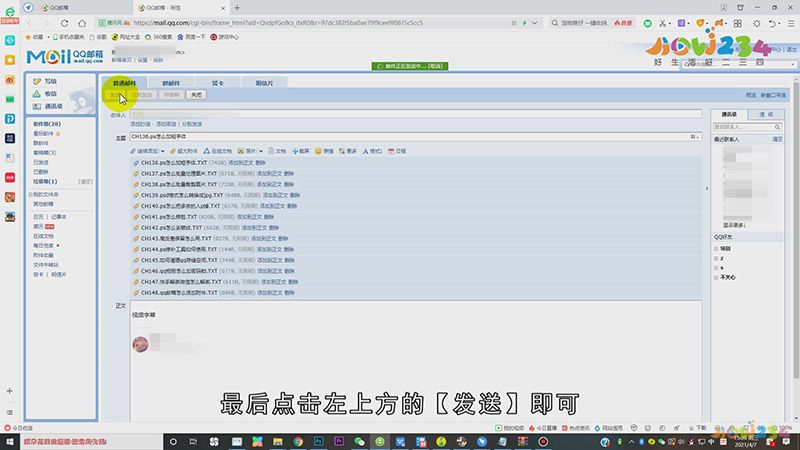Image resolution: width=800 pixels, height=450 pixels.
Task: Open the 收件箱(28) inbox folder
Action: pos(47,124)
